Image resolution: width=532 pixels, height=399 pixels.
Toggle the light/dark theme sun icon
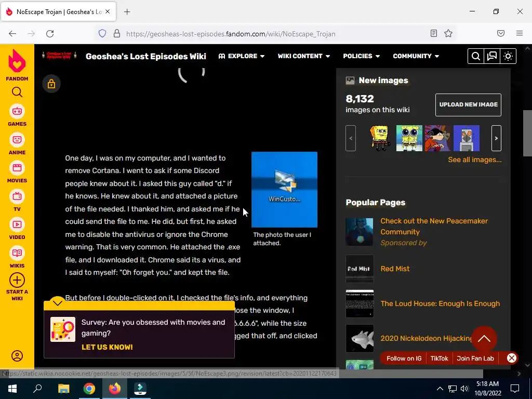coord(508,56)
